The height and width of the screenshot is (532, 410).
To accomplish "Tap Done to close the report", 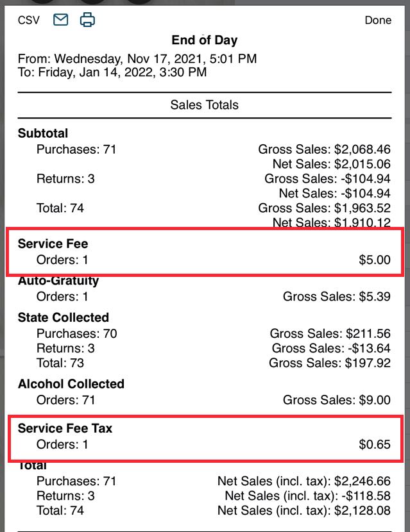I will click(x=378, y=20).
